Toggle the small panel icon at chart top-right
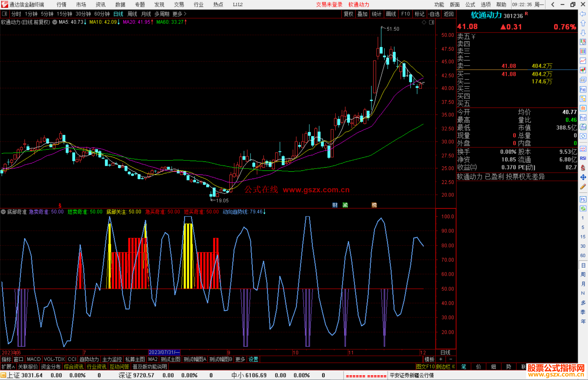The height and width of the screenshot is (380, 588). point(431,22)
